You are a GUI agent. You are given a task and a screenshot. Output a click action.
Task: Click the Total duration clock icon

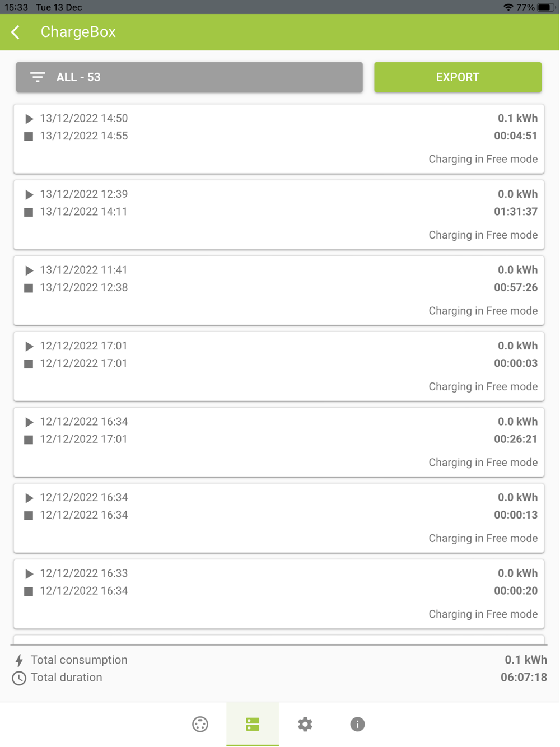tap(19, 678)
